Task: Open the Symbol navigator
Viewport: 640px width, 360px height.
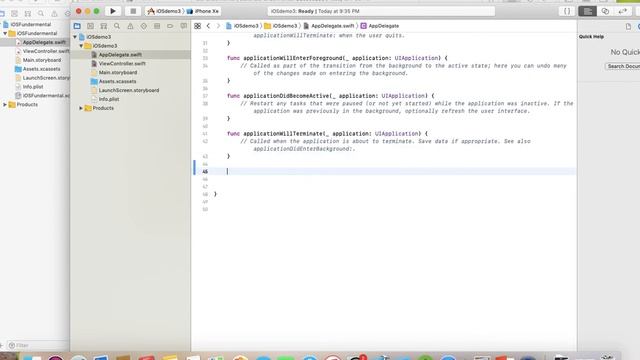Action: pyautogui.click(x=104, y=26)
